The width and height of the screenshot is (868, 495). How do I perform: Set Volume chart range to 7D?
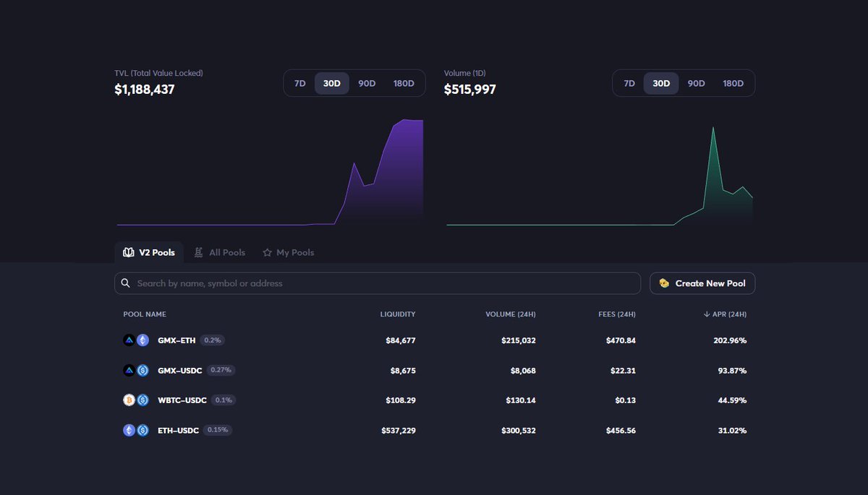pyautogui.click(x=629, y=83)
